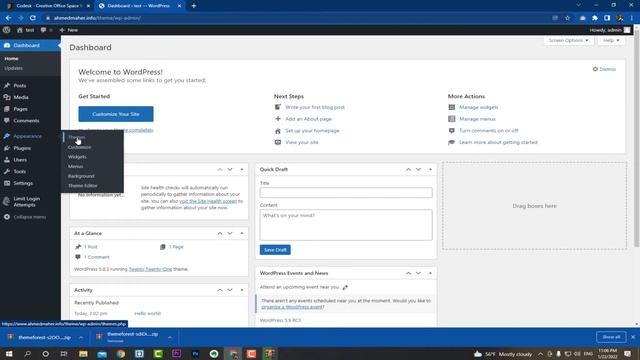
Task: Toggle the Quick Draft panel
Action: click(430, 169)
